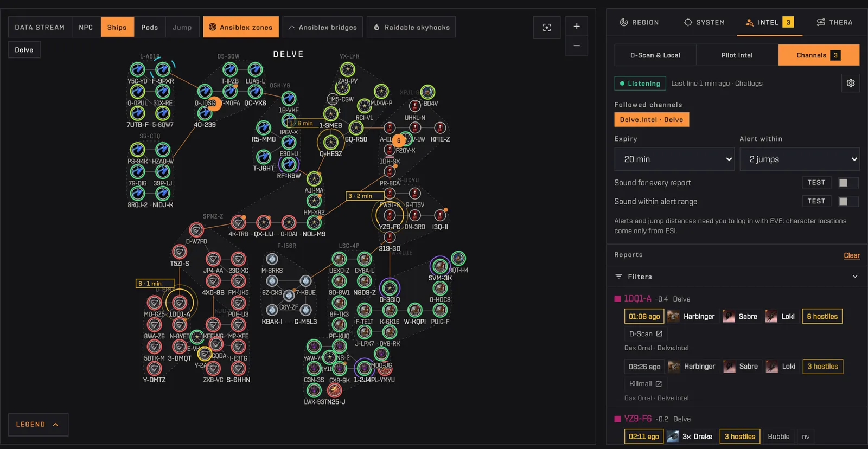Open the Killmail external link
The image size is (868, 449).
pos(645,384)
